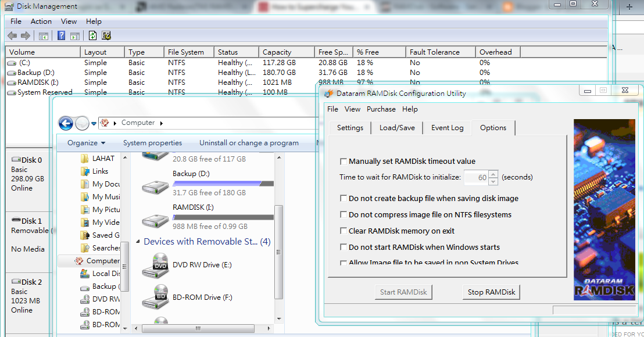Check Do not create backup file when saving
The height and width of the screenshot is (337, 644).
tap(344, 198)
